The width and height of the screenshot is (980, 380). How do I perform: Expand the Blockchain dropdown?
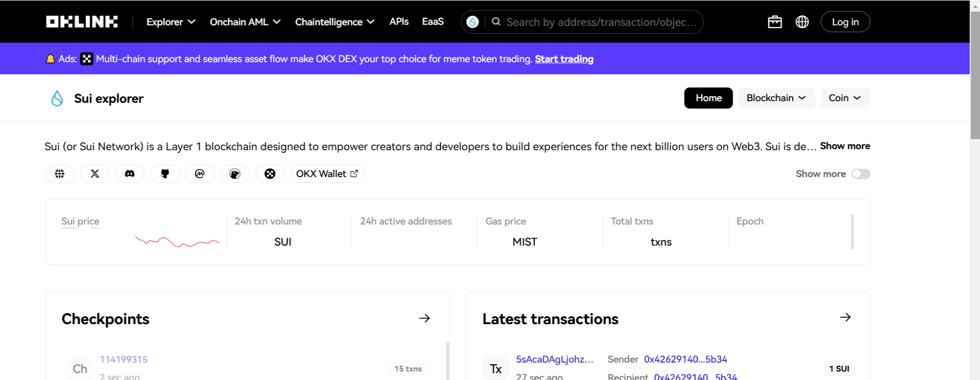(x=776, y=98)
